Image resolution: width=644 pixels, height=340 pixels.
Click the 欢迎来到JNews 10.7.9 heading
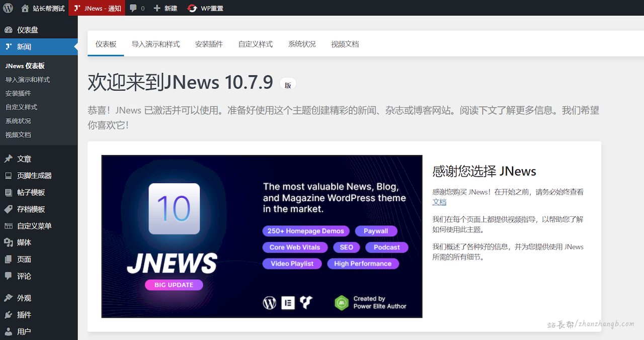click(180, 82)
